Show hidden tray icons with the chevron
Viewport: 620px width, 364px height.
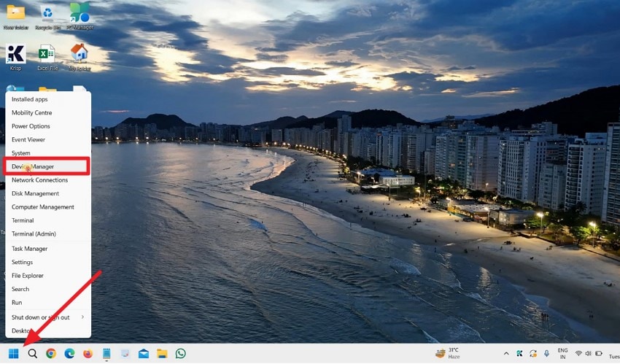506,353
